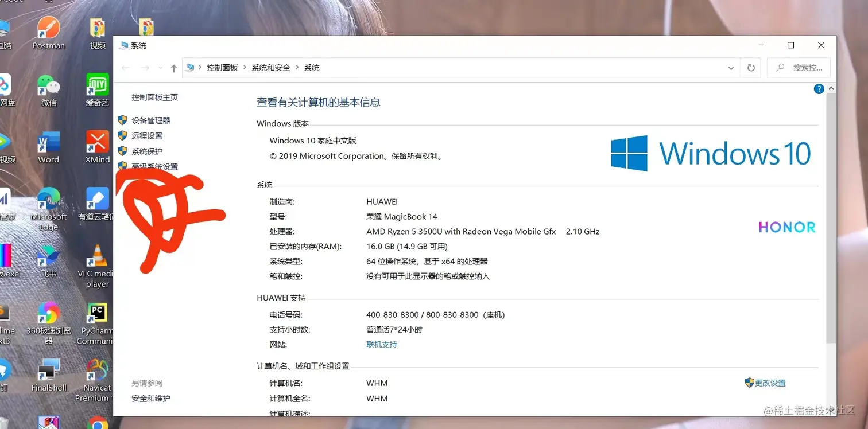The image size is (868, 429).
Task: Click the 搜索控... search field
Action: click(799, 68)
